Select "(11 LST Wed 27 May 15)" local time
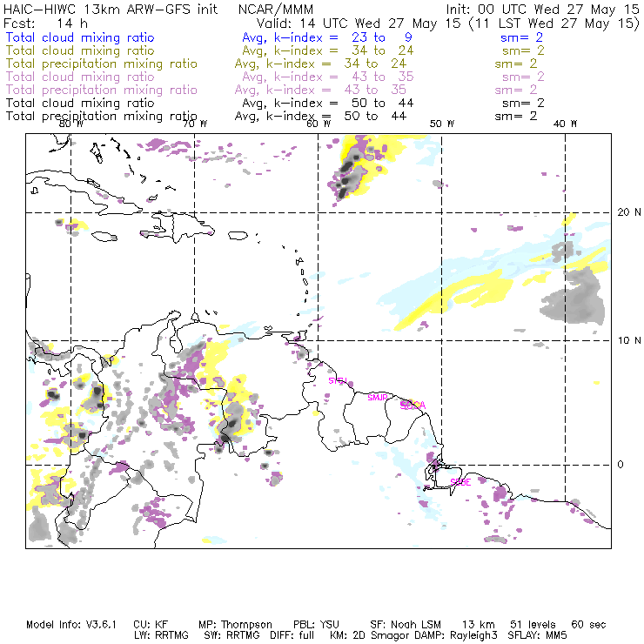 pos(554,23)
